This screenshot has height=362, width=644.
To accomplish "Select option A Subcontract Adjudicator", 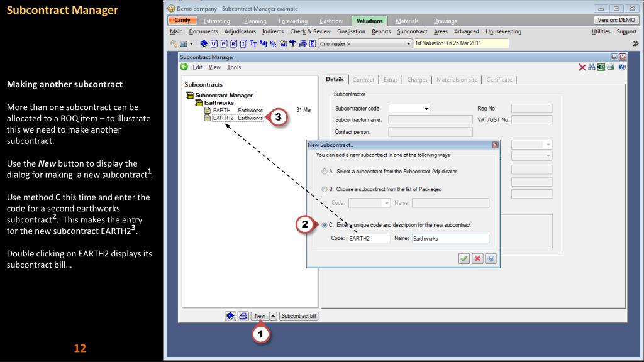I will 325,172.
